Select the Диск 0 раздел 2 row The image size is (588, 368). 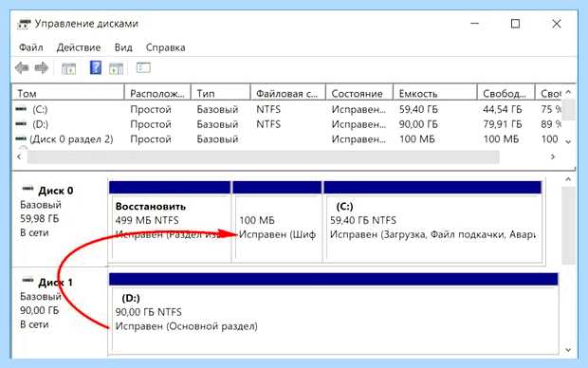pos(71,139)
